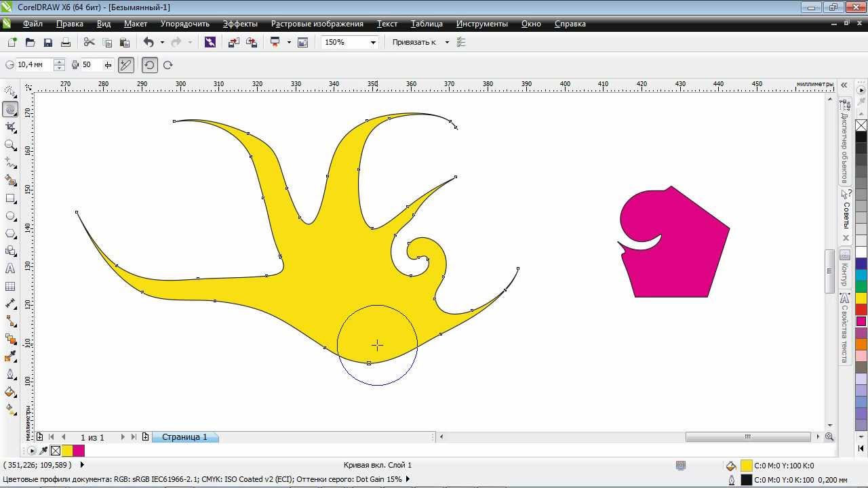Expand the color profiles info arrow
Viewport: 868px width, 488px height.
coord(408,479)
